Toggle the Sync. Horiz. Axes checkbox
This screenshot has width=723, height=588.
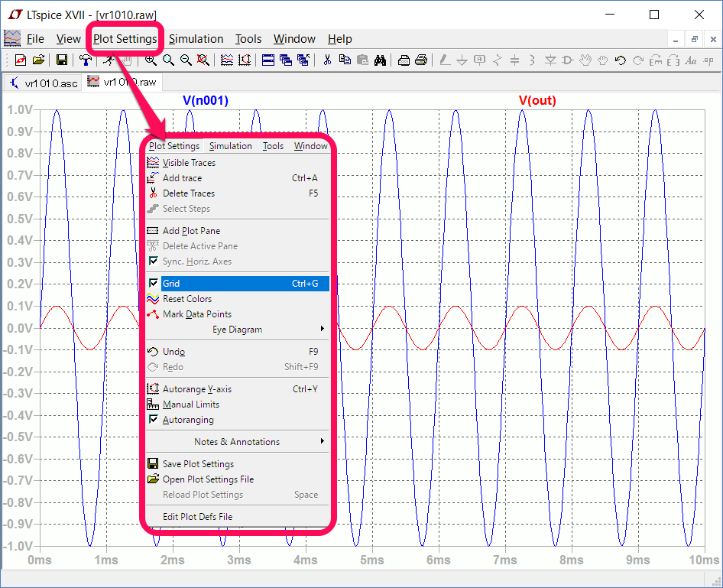(x=154, y=261)
